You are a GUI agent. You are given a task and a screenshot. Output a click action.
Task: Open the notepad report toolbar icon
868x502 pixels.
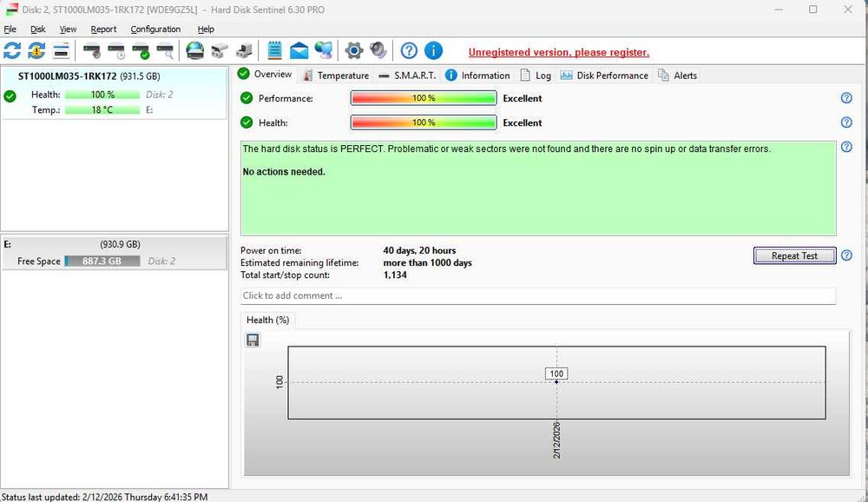pyautogui.click(x=274, y=50)
